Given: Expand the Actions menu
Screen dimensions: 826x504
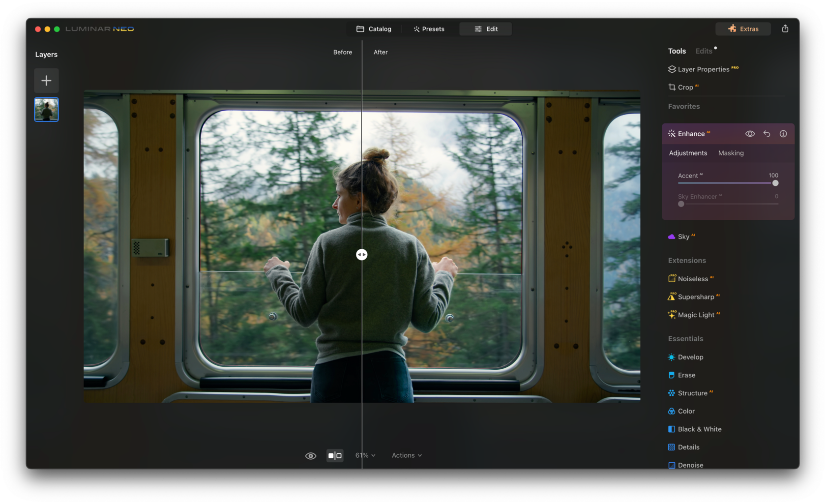Looking at the screenshot, I should (x=406, y=455).
